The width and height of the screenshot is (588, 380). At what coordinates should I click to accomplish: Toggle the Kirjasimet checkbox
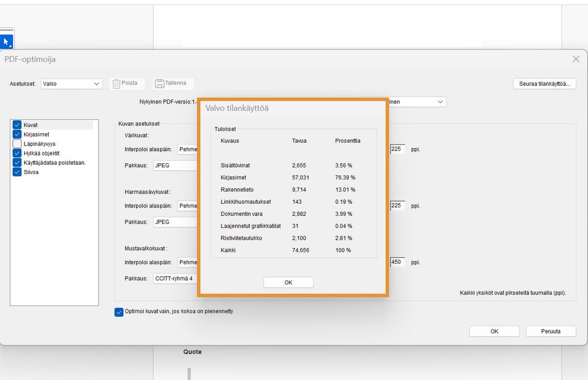coord(17,134)
